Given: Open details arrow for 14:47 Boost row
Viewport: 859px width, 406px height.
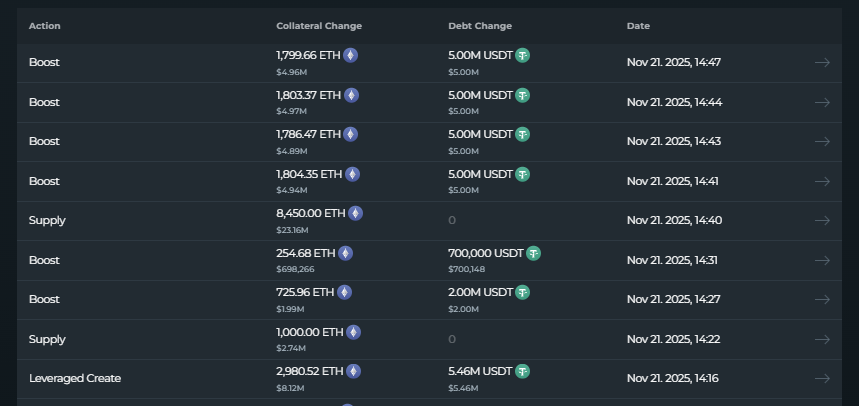Looking at the screenshot, I should [x=822, y=63].
